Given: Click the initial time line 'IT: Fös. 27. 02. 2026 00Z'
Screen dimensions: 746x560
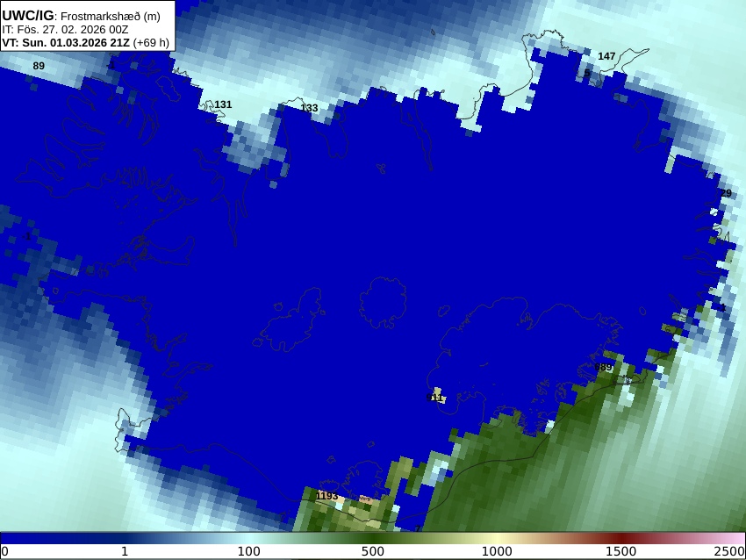Looking at the screenshot, I should click(x=65, y=30).
